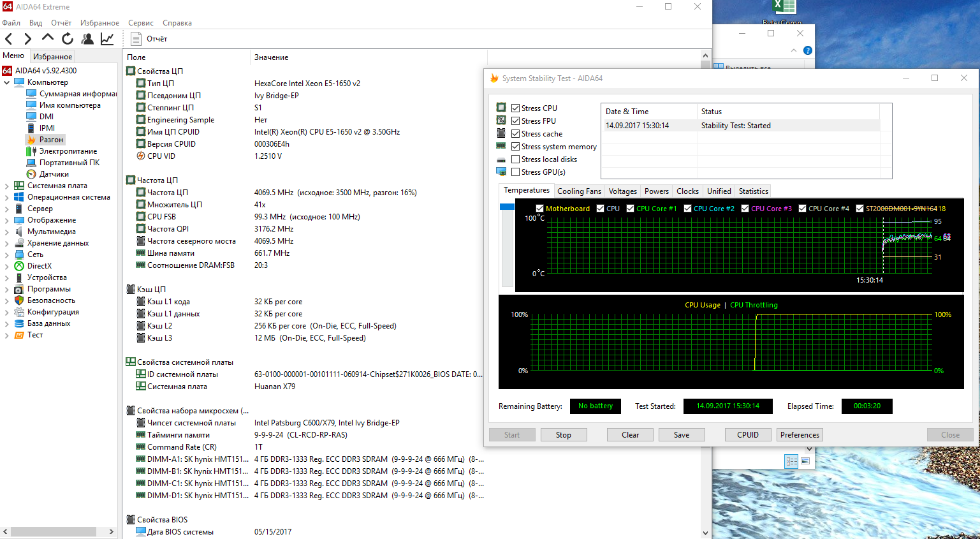
Task: Open the CPUID panel button
Action: click(748, 435)
